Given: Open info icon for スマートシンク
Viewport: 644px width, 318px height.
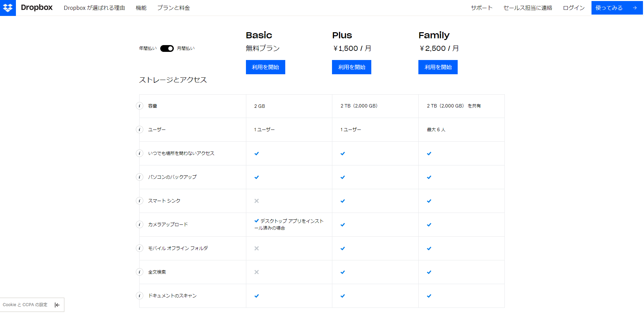Looking at the screenshot, I should click(140, 201).
